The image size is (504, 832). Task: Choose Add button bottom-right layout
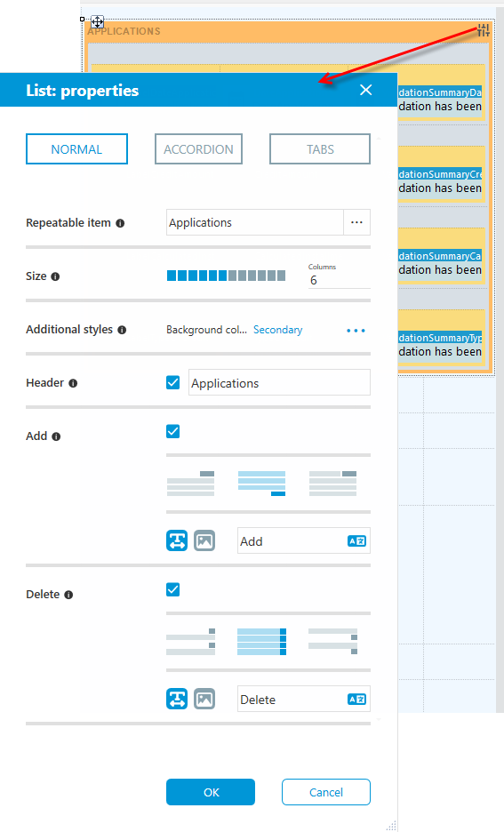[x=261, y=484]
